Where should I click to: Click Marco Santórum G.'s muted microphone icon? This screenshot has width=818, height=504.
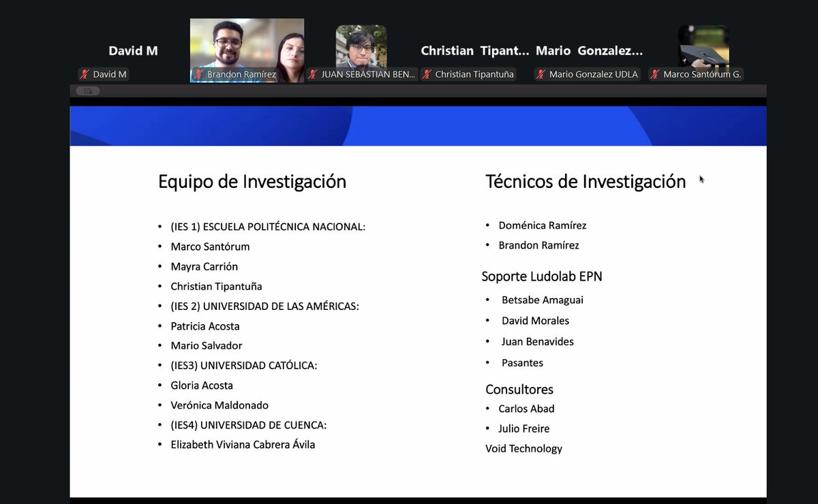tap(655, 74)
